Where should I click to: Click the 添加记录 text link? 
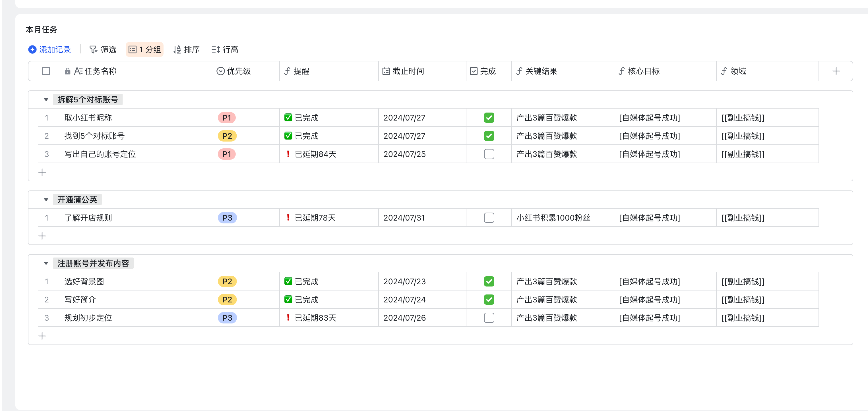55,49
